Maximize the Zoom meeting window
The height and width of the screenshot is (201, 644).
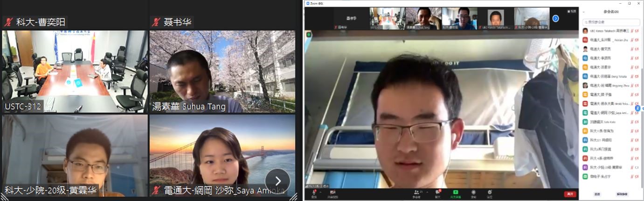pyautogui.click(x=630, y=3)
